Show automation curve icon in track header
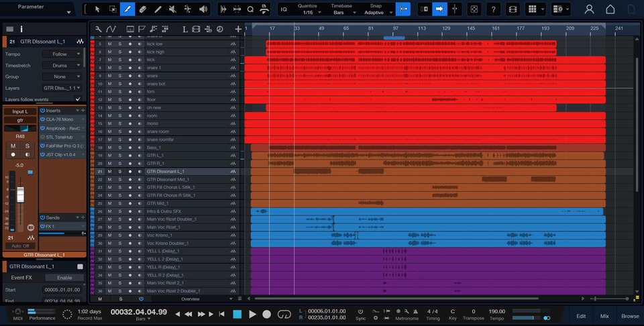 [111, 29]
